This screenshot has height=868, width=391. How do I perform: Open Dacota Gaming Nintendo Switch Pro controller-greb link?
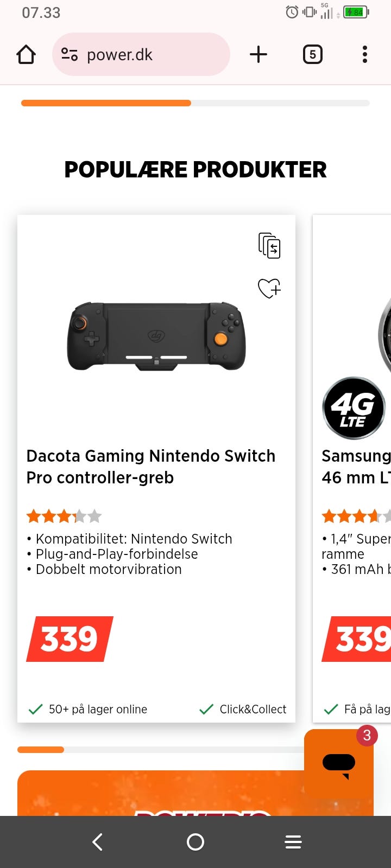click(x=151, y=467)
